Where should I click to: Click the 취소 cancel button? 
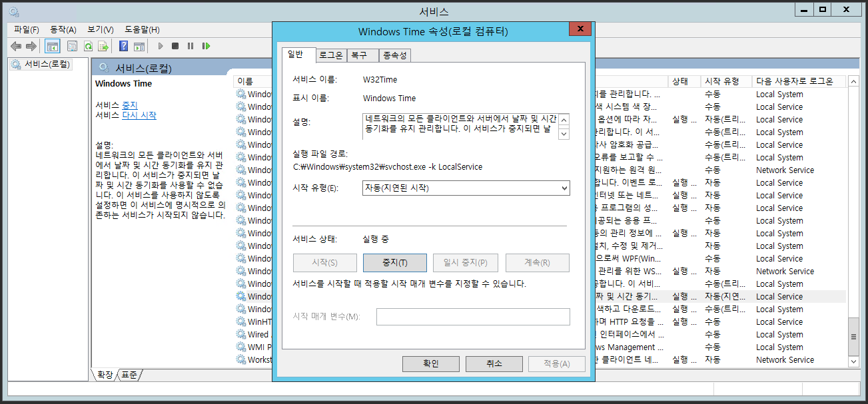[494, 364]
